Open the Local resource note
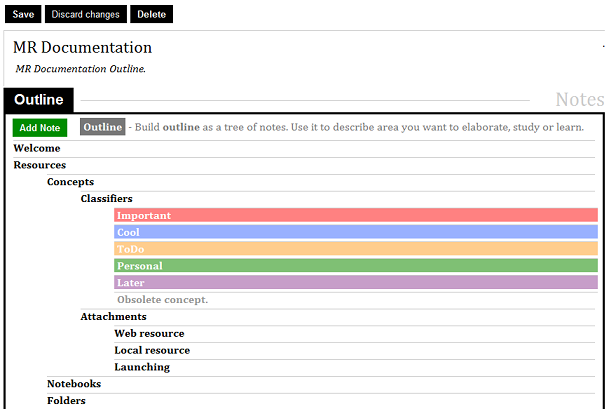The height and width of the screenshot is (409, 609). coord(152,350)
